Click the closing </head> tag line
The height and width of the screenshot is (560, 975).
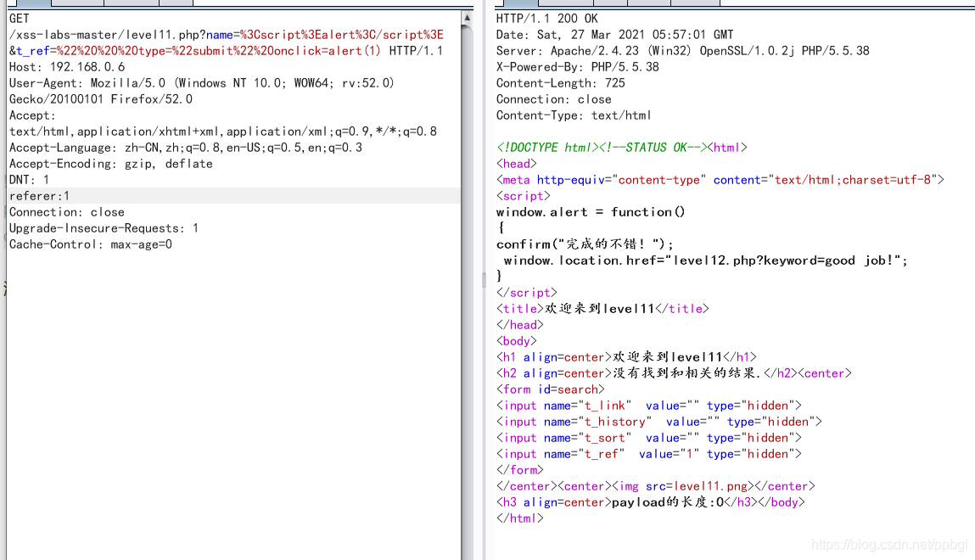(520, 326)
